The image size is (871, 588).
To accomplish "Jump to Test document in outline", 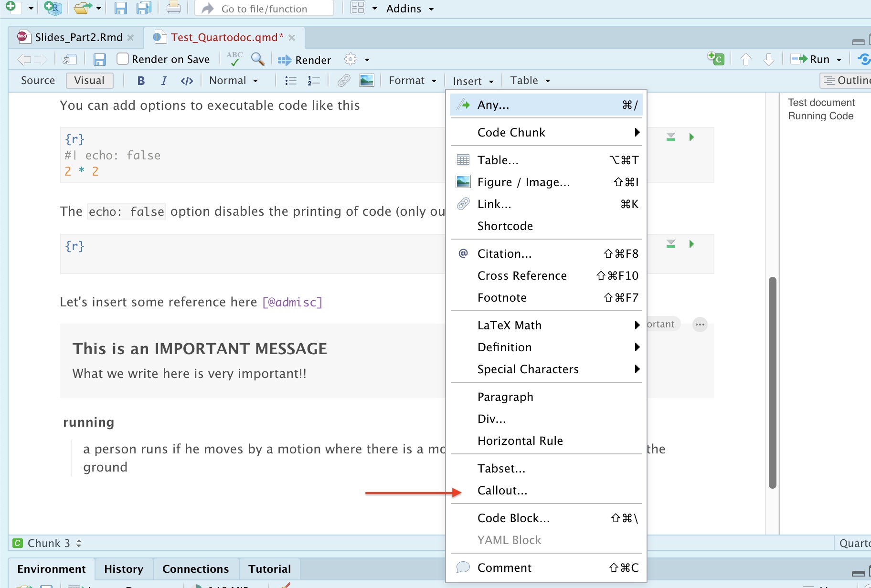I will coord(821,103).
